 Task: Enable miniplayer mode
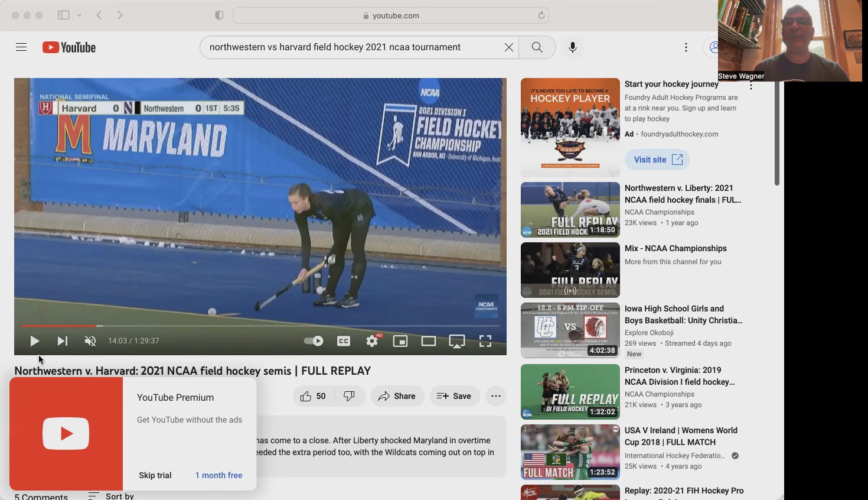pos(400,341)
